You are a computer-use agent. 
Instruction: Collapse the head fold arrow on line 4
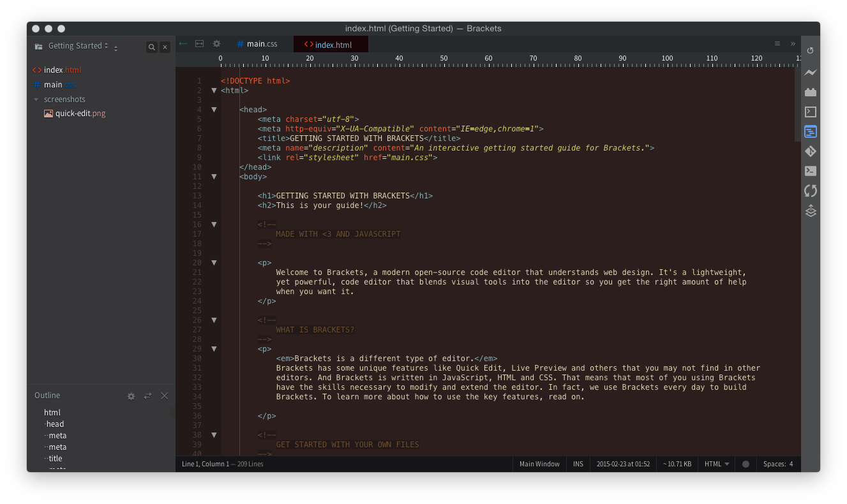point(214,110)
